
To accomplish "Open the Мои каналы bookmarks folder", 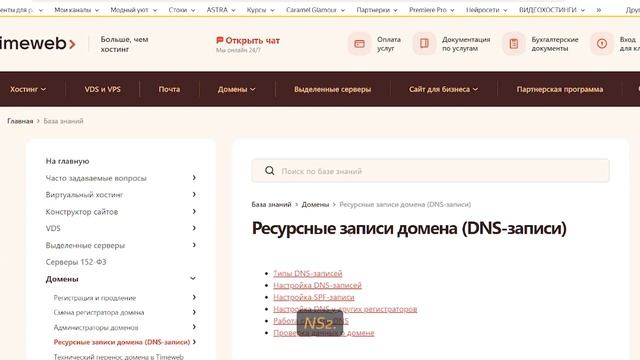I will [x=76, y=10].
